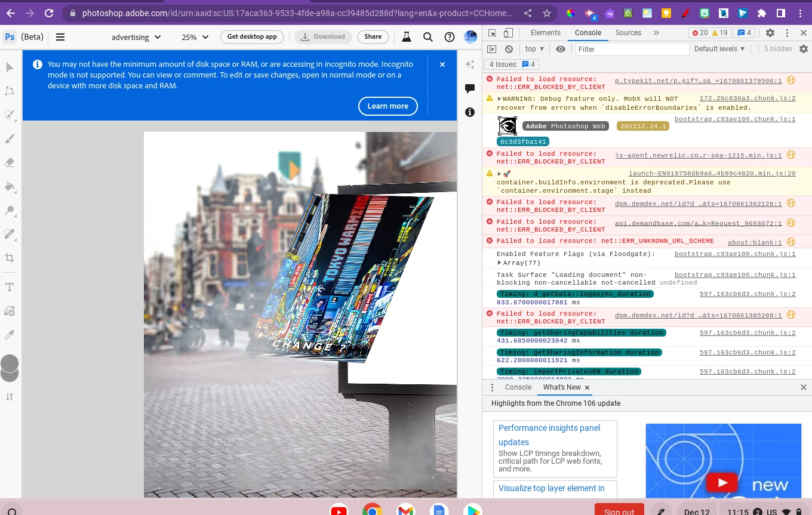Open Performance insights panel updates link
812x515 pixels.
(549, 435)
